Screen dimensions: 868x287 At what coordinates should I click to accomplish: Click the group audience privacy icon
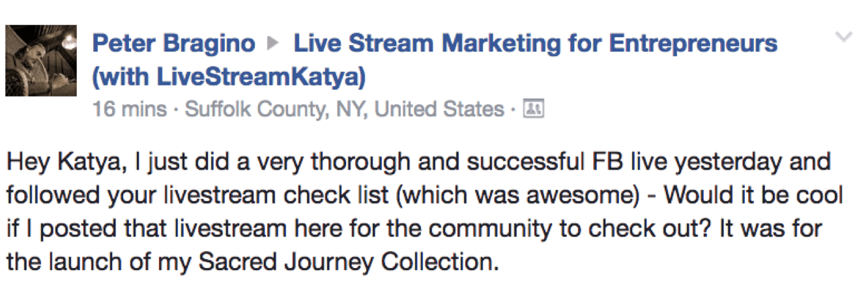pos(534,109)
